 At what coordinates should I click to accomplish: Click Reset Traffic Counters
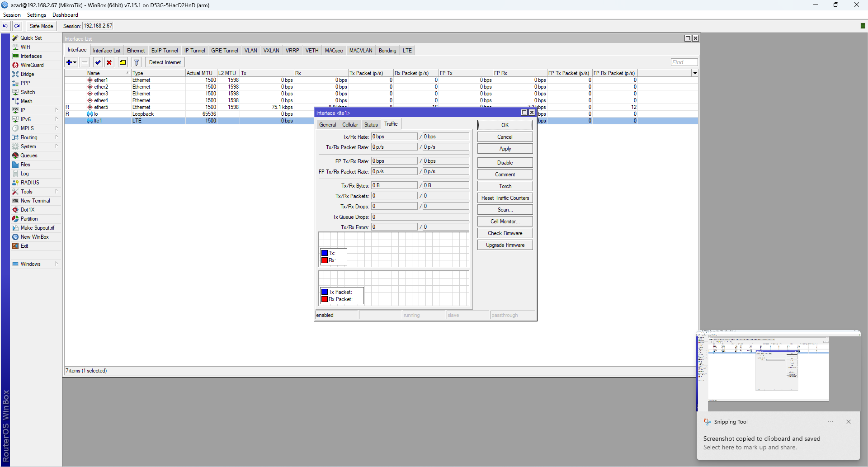(505, 198)
